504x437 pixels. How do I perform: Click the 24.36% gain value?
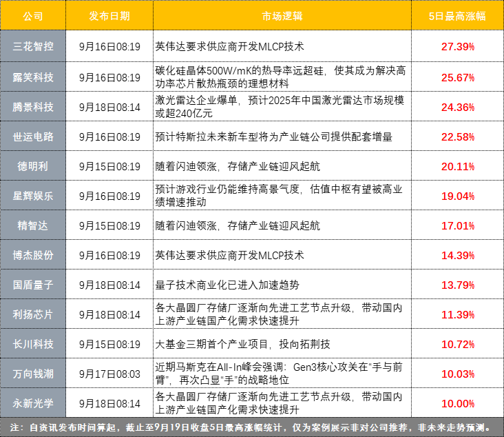458,107
